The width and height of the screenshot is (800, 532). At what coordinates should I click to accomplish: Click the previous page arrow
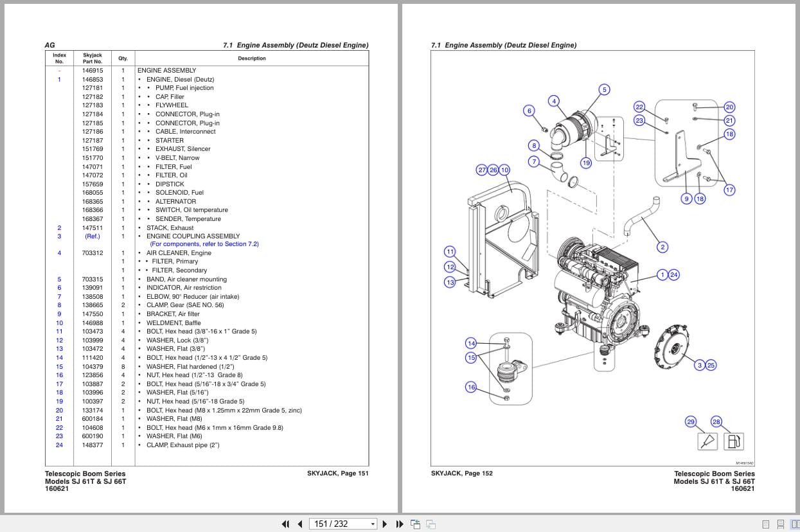[x=300, y=524]
